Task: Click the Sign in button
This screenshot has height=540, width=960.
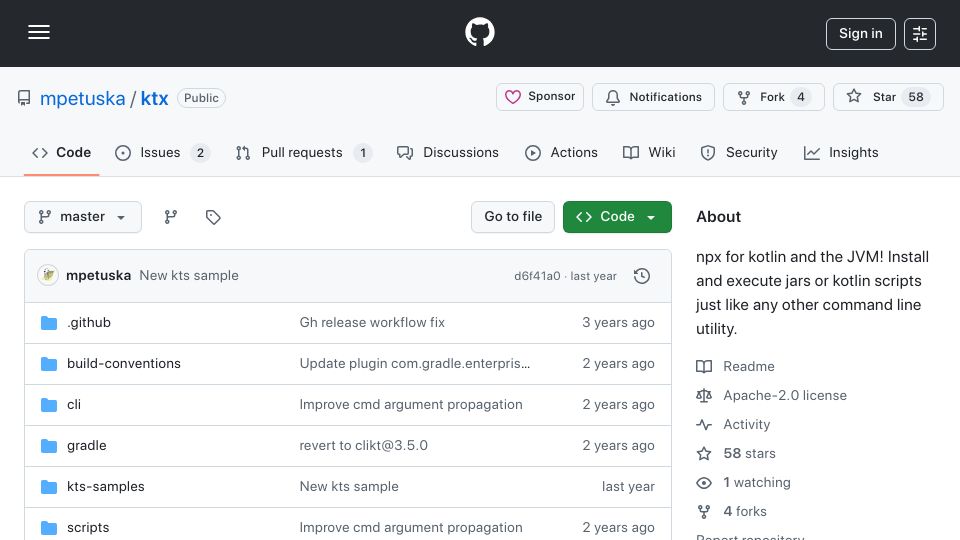Action: [860, 34]
